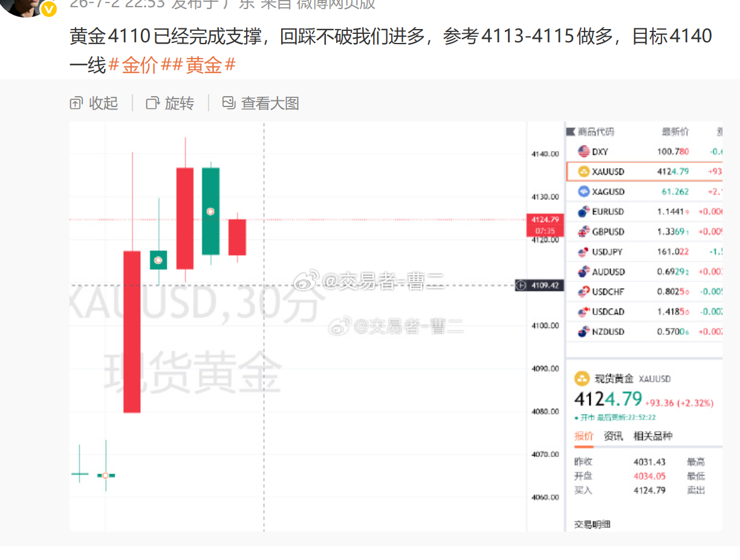Click the bottom-most 买入 value 4124.79 in detail panel
The width and height of the screenshot is (740, 560).
(649, 490)
